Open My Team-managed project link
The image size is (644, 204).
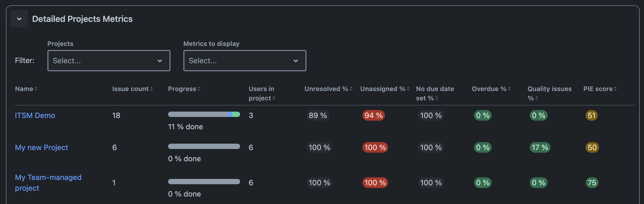pyautogui.click(x=48, y=178)
